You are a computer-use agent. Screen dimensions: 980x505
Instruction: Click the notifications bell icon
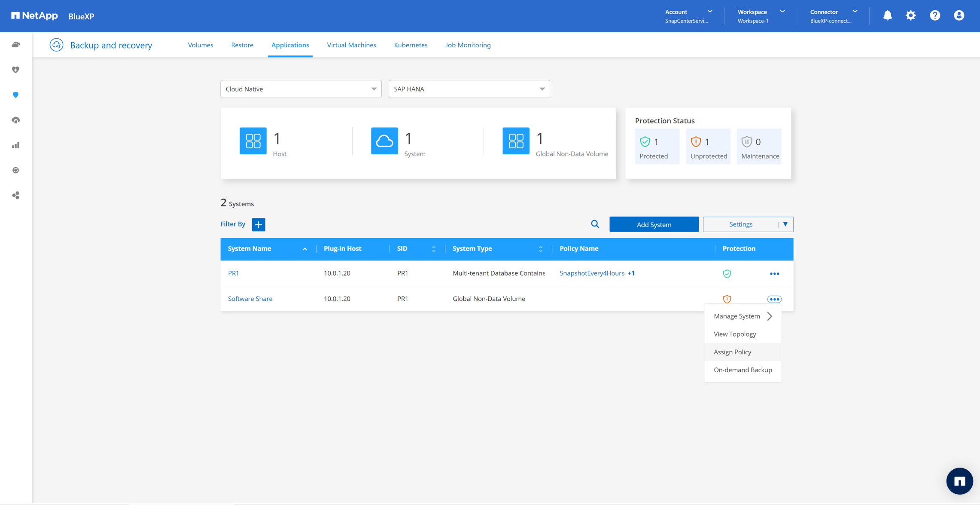click(x=887, y=16)
